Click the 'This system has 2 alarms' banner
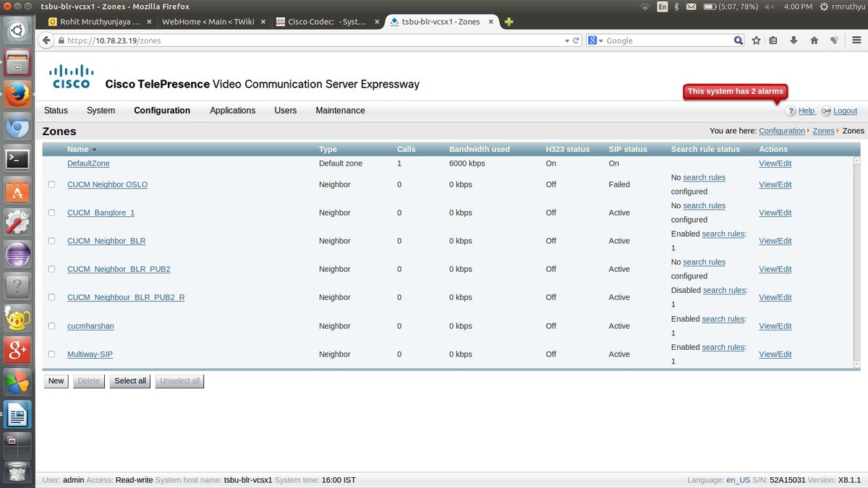868x488 pixels. click(x=735, y=92)
